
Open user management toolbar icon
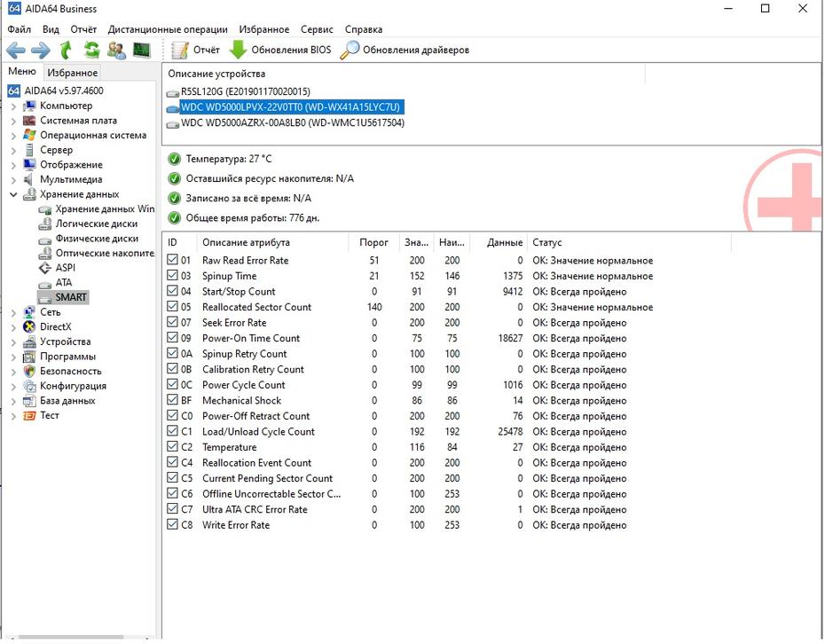click(x=116, y=51)
